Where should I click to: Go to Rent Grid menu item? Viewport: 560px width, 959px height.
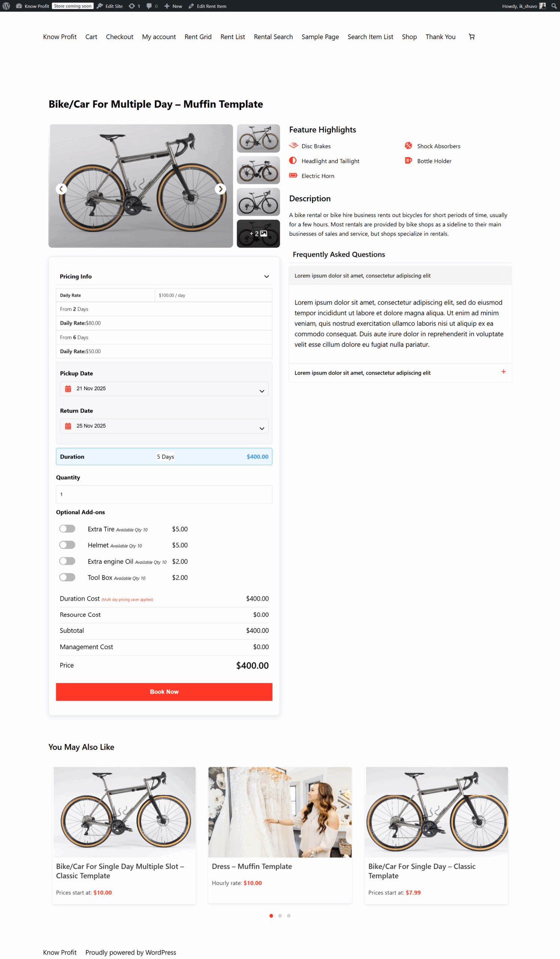198,37
